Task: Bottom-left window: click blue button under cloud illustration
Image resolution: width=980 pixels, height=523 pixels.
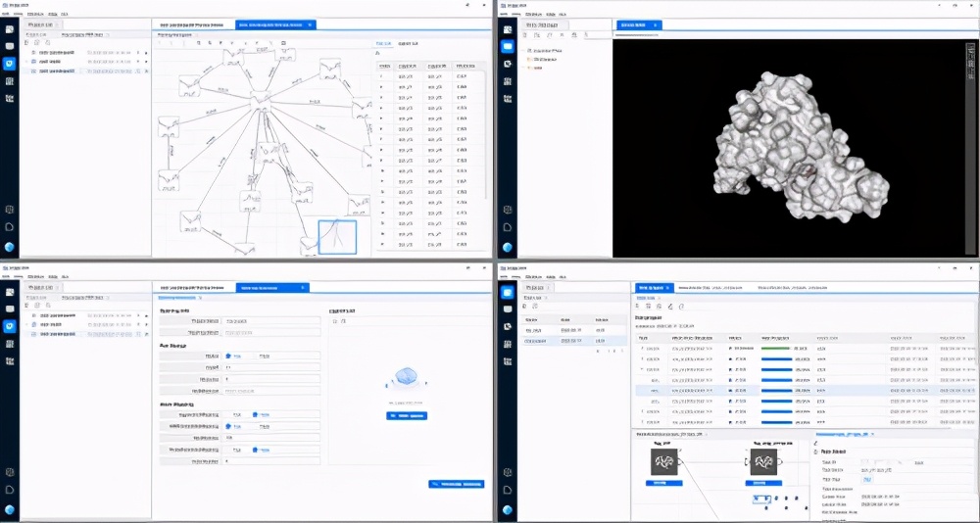Action: (407, 415)
